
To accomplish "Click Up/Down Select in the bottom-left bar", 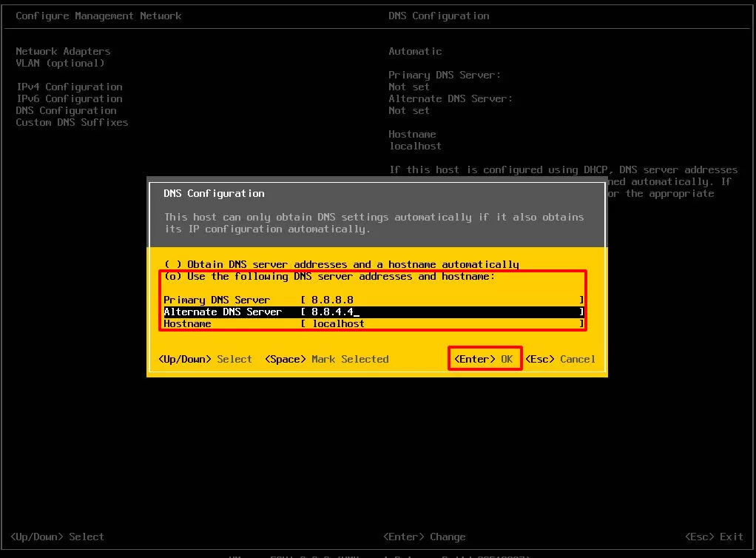I will pos(57,537).
